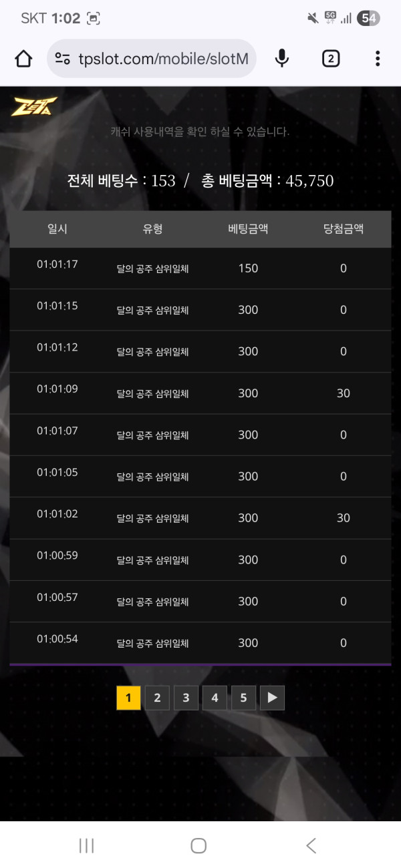
Task: Tap the 당첨금액 column header
Action: (343, 229)
